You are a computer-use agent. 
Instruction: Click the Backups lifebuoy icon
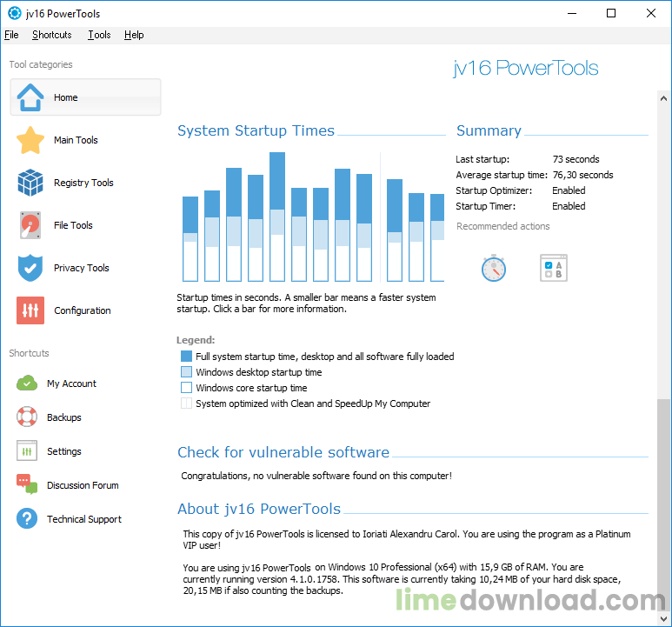pyautogui.click(x=27, y=417)
